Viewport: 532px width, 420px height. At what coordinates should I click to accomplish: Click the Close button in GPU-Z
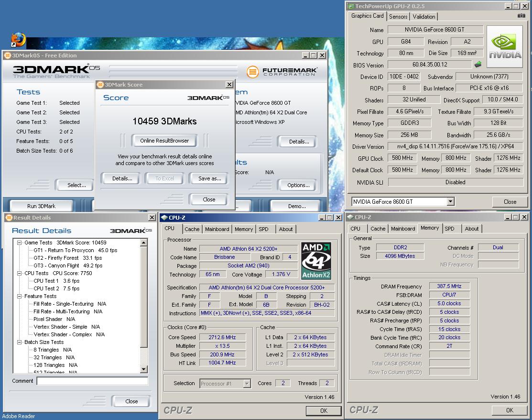(510, 202)
